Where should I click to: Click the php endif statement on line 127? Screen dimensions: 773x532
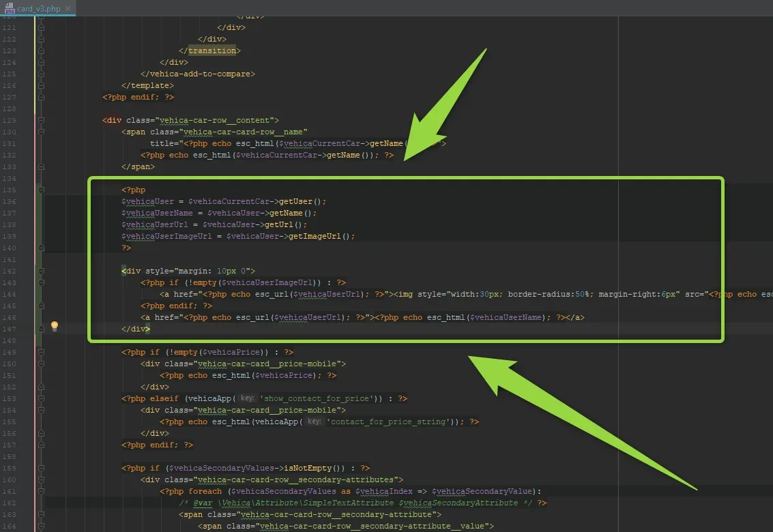(138, 97)
